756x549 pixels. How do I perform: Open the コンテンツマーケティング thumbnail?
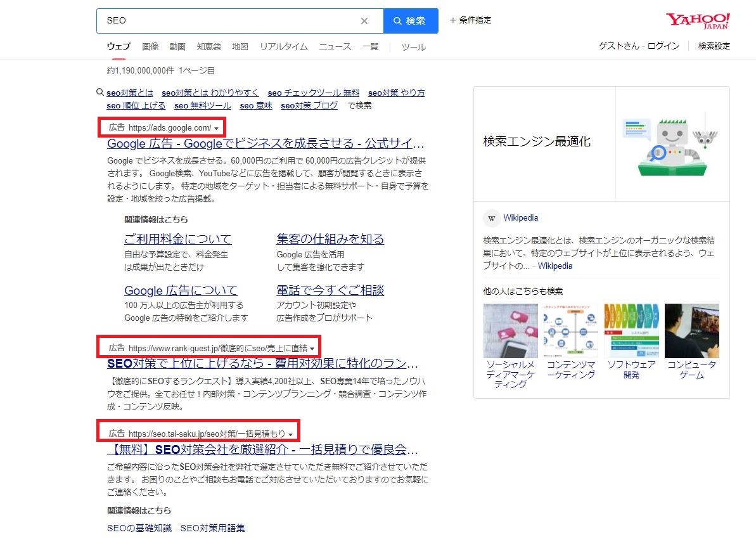click(571, 331)
